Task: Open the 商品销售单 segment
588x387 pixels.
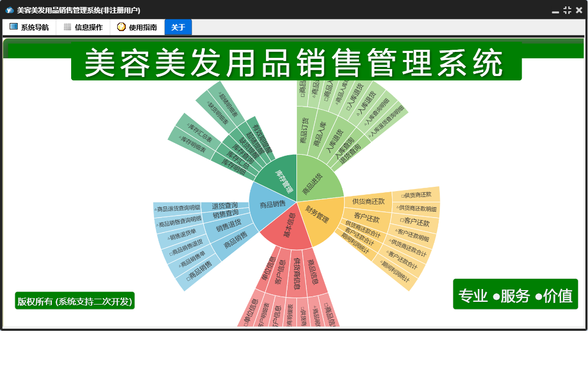Action: pyautogui.click(x=193, y=259)
